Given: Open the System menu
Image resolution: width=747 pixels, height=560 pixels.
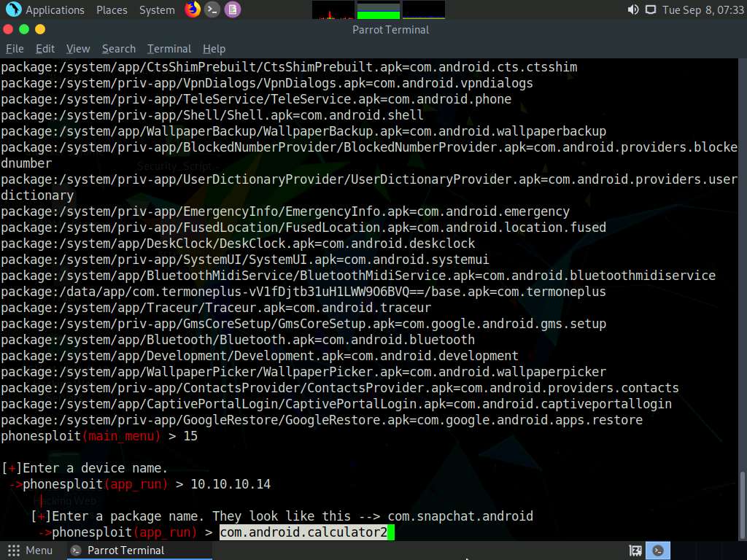Looking at the screenshot, I should point(156,9).
